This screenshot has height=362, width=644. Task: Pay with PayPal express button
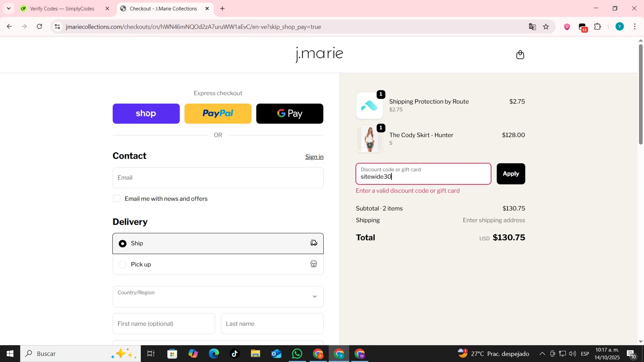click(x=218, y=114)
